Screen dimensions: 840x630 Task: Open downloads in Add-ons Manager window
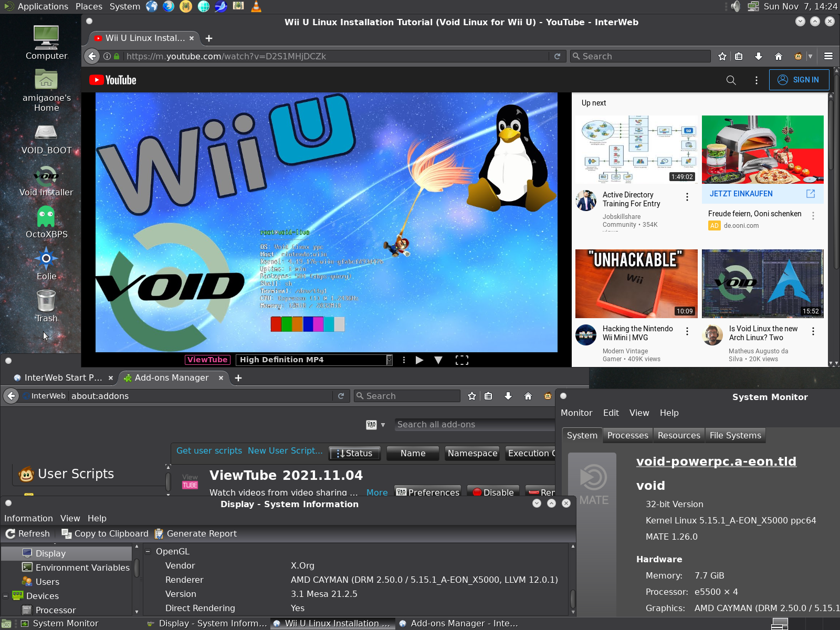[x=508, y=396]
